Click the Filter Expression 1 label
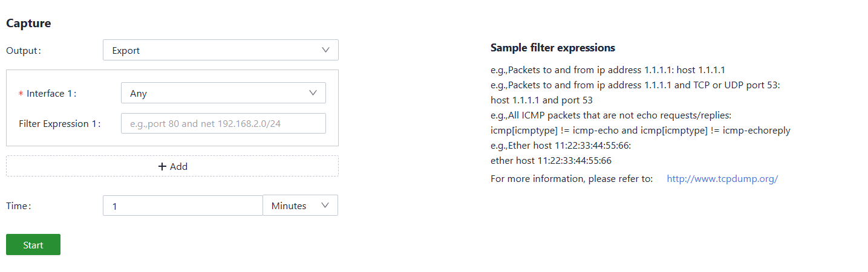The image size is (868, 272). (59, 124)
